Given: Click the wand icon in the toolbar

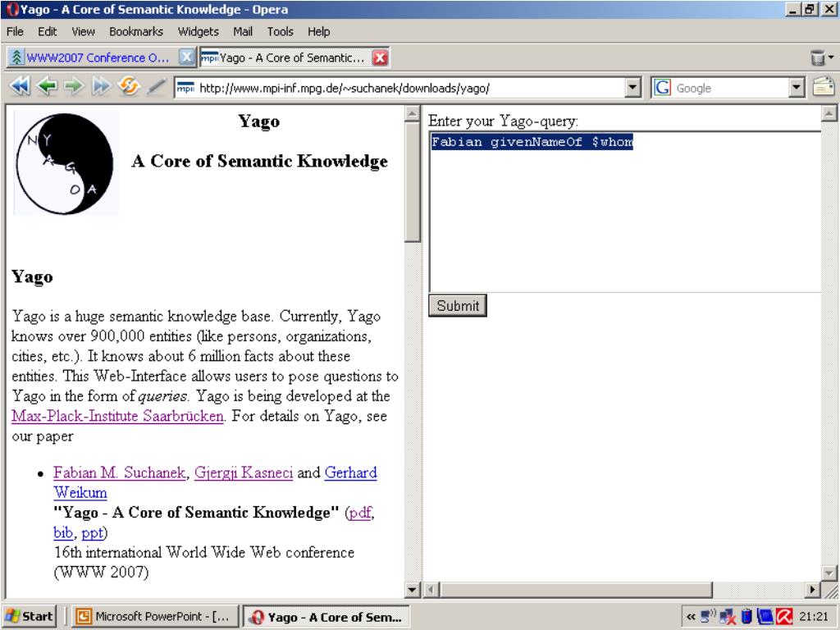Looking at the screenshot, I should (157, 86).
